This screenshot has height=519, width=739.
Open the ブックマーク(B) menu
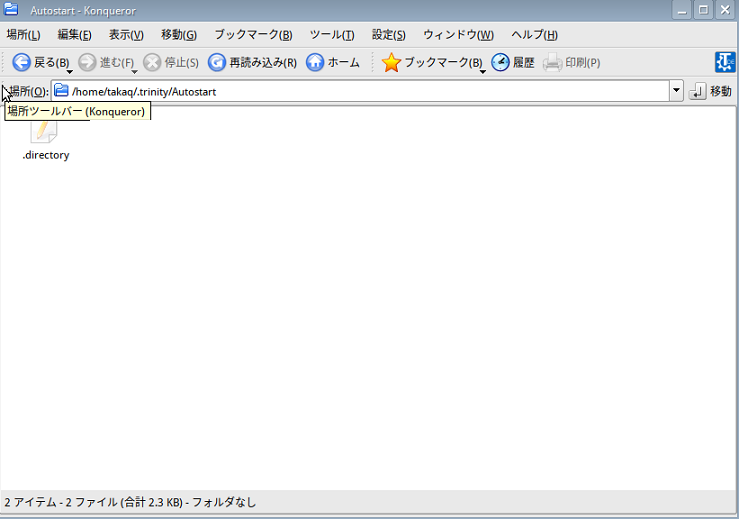pos(254,35)
